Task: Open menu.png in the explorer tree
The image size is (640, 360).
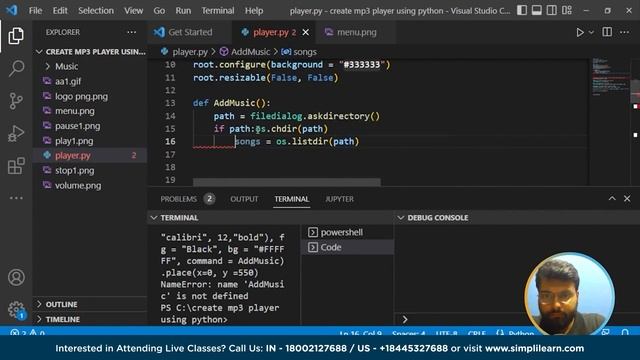Action: coord(90,111)
